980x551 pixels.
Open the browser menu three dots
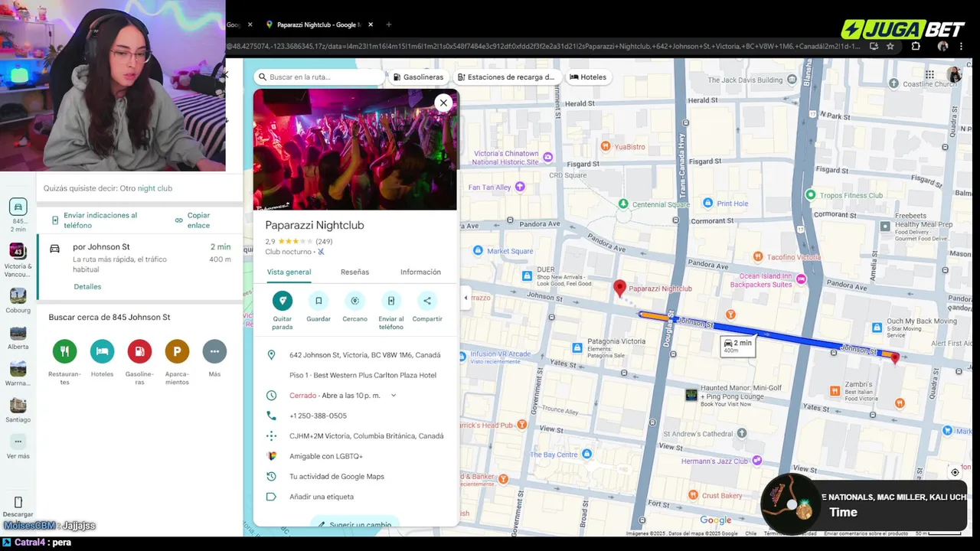(961, 46)
